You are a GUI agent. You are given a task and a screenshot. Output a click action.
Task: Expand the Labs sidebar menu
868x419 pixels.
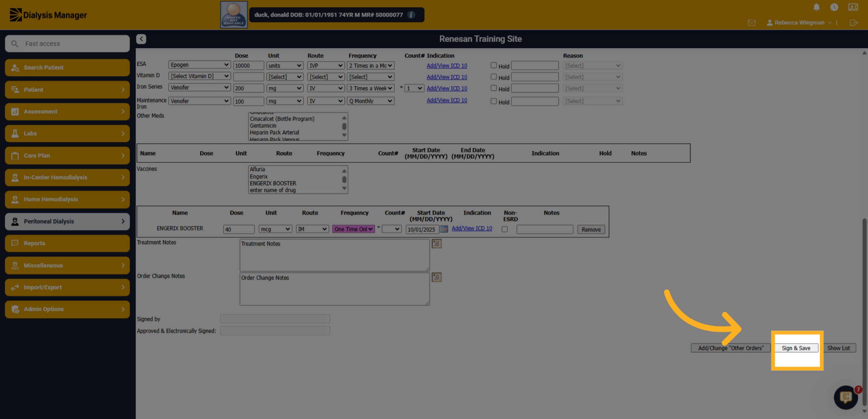coord(67,133)
